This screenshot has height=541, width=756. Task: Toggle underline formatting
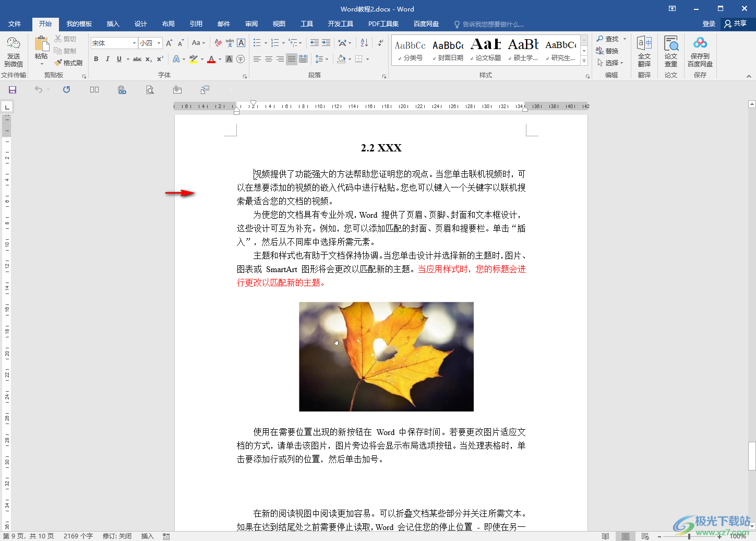[x=119, y=59]
